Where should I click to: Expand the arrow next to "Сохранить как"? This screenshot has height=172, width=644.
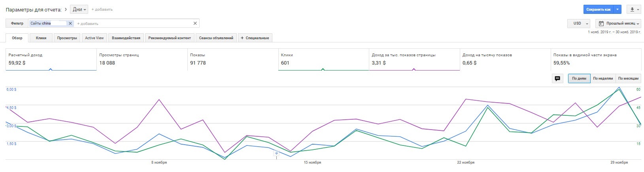tap(618, 10)
